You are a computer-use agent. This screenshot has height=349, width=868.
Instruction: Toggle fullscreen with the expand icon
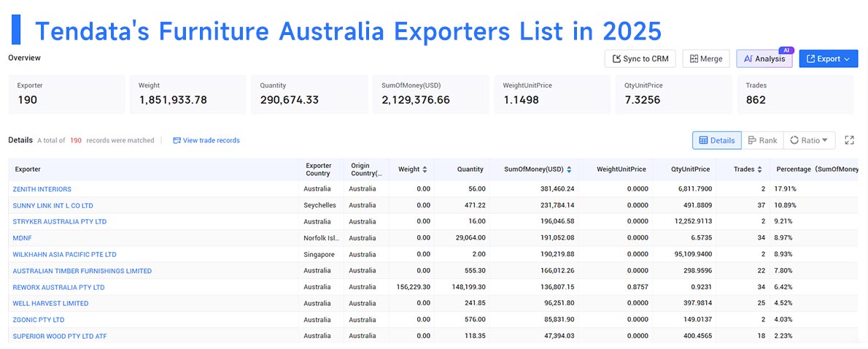(849, 141)
